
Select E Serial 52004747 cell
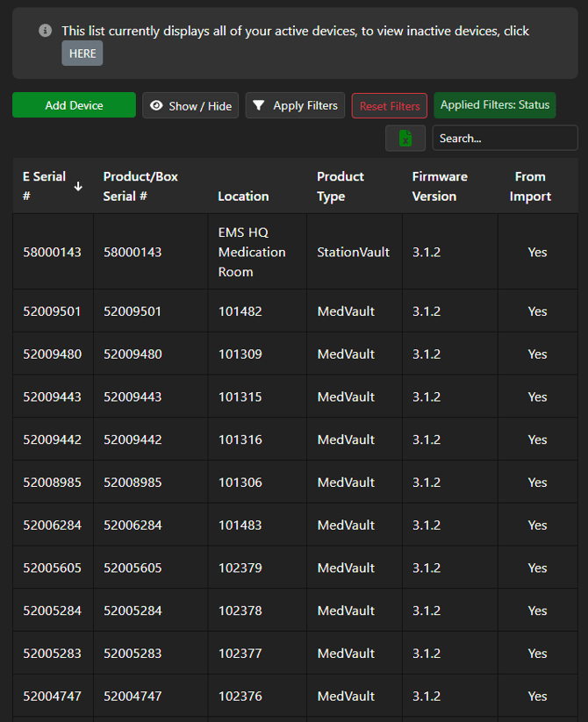(x=52, y=697)
